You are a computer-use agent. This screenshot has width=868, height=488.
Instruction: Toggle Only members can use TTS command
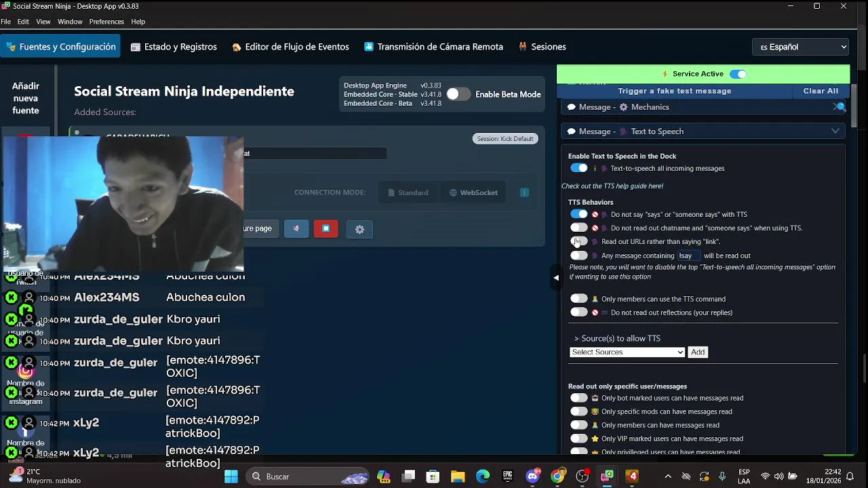pos(579,298)
